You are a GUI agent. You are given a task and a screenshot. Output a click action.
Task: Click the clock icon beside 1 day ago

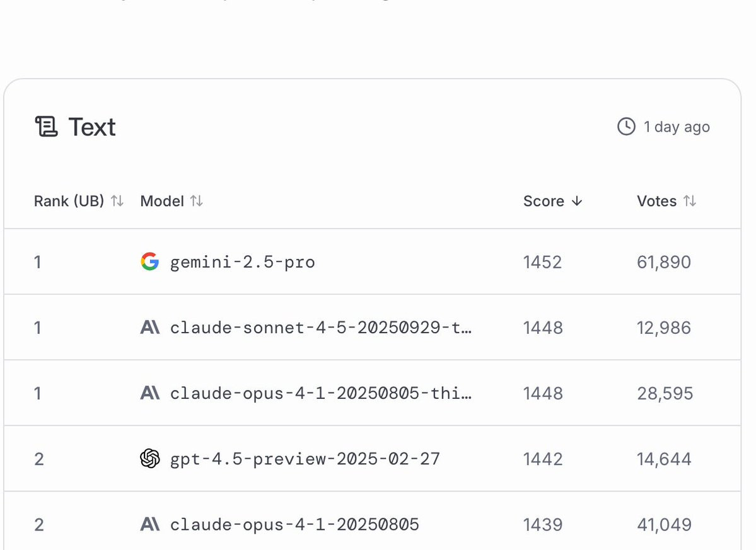point(626,127)
